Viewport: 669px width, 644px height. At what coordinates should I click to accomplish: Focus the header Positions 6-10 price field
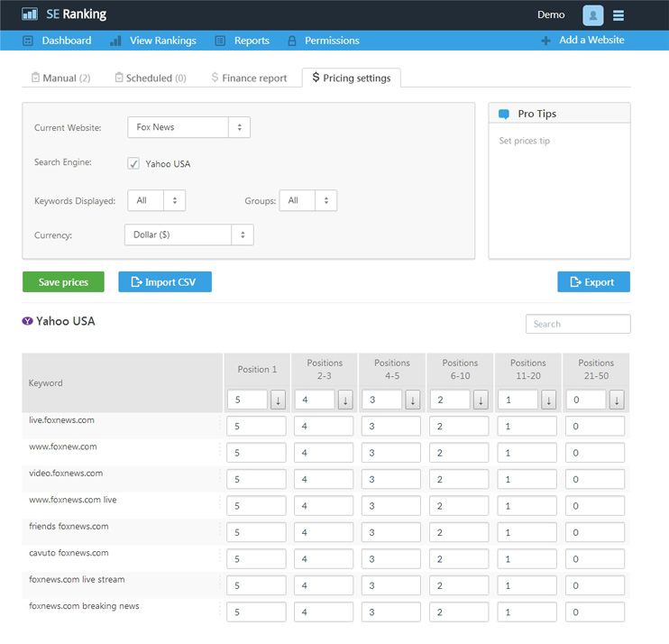point(450,400)
